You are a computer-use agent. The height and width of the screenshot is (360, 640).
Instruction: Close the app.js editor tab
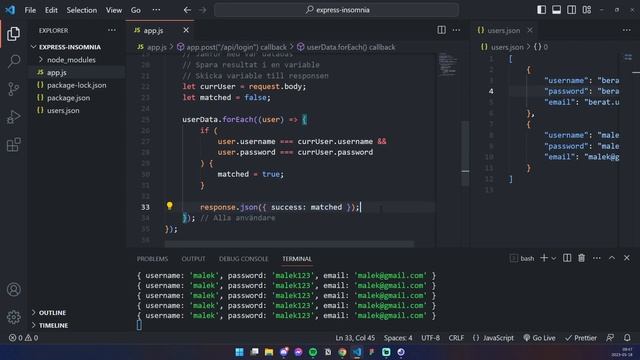tap(186, 30)
